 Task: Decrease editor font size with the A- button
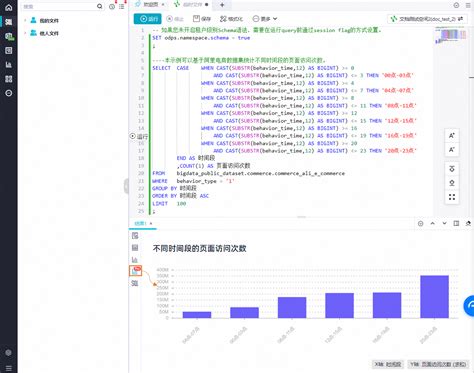(452, 150)
